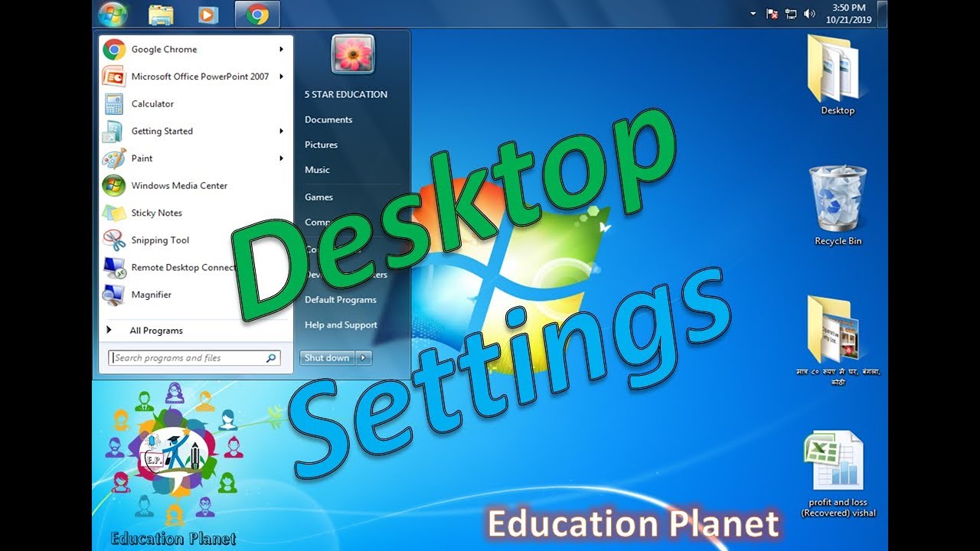Expand Google Chrome jump list arrow
The height and width of the screenshot is (551, 980).
coord(281,50)
